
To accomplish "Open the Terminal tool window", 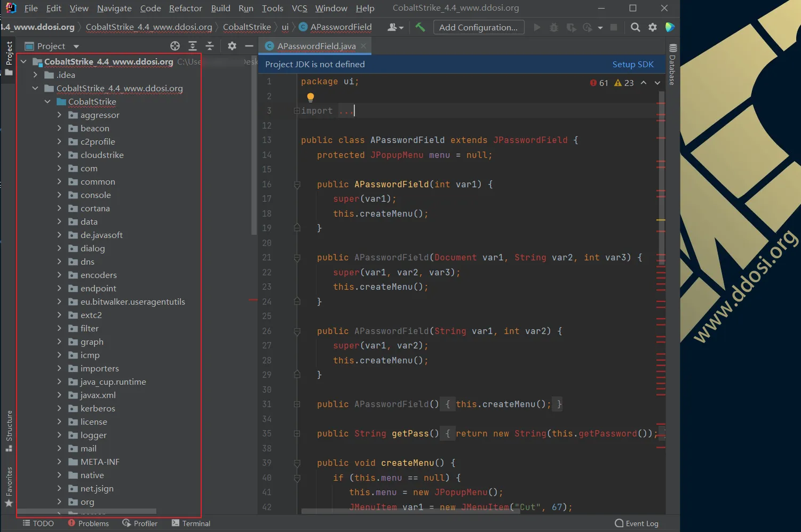I will tap(191, 523).
